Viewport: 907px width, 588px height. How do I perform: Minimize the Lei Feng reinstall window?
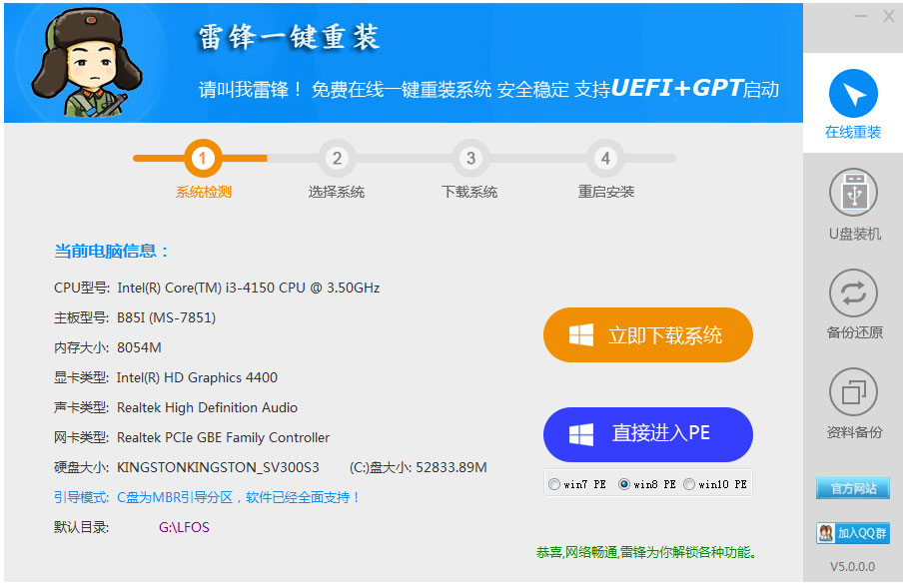[860, 17]
